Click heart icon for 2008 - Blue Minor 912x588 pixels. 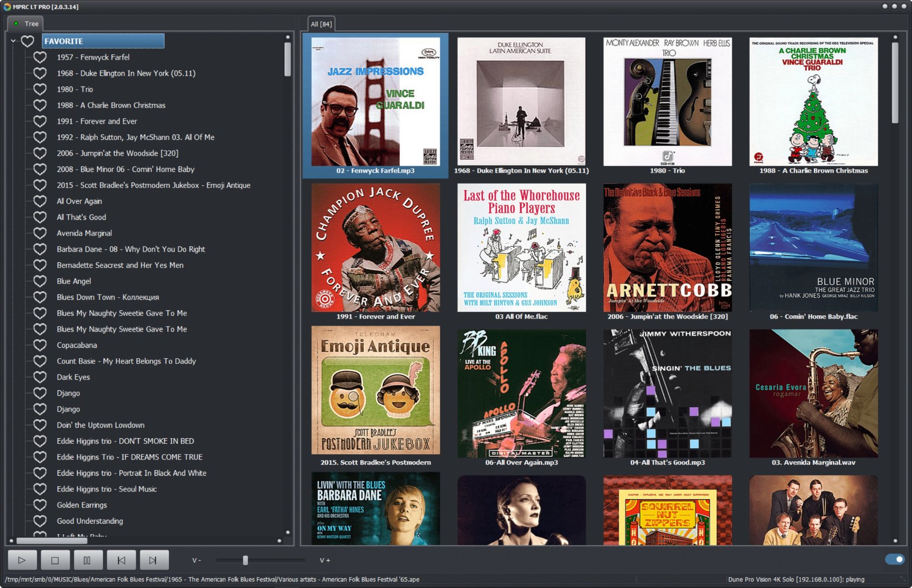click(40, 169)
